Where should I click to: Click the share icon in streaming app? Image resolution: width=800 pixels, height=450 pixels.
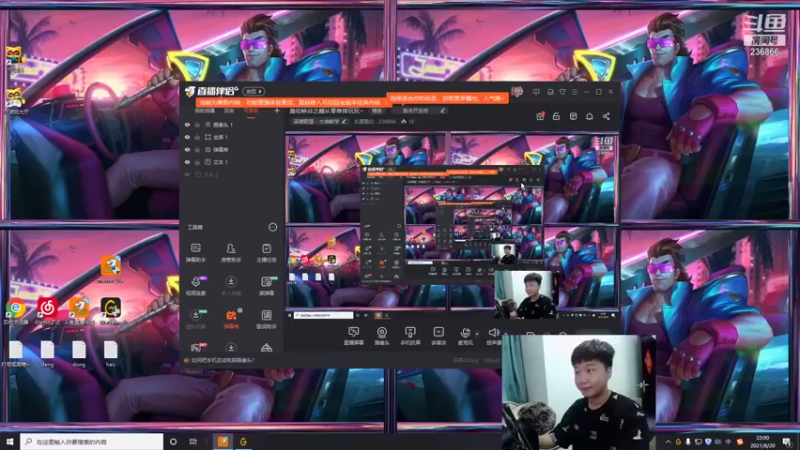pyautogui.click(x=606, y=116)
